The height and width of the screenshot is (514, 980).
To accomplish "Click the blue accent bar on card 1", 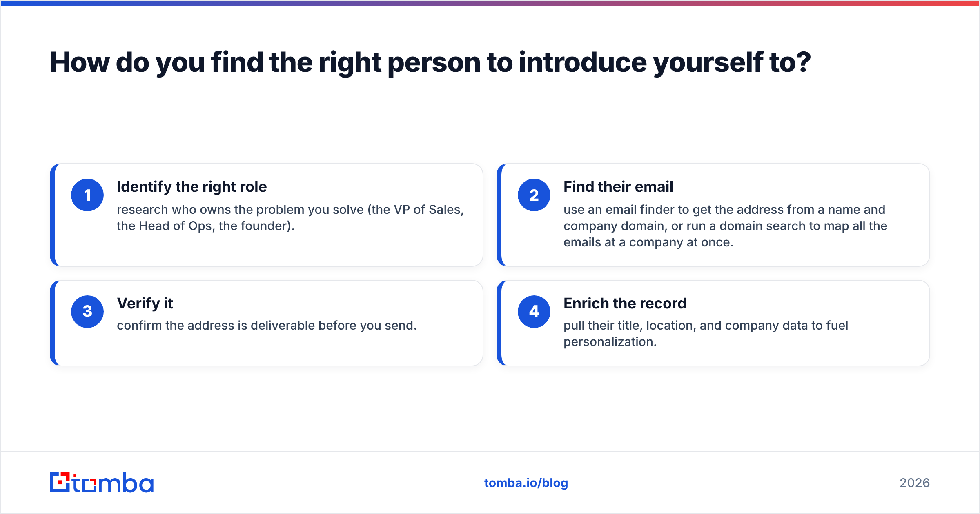I will click(x=52, y=215).
